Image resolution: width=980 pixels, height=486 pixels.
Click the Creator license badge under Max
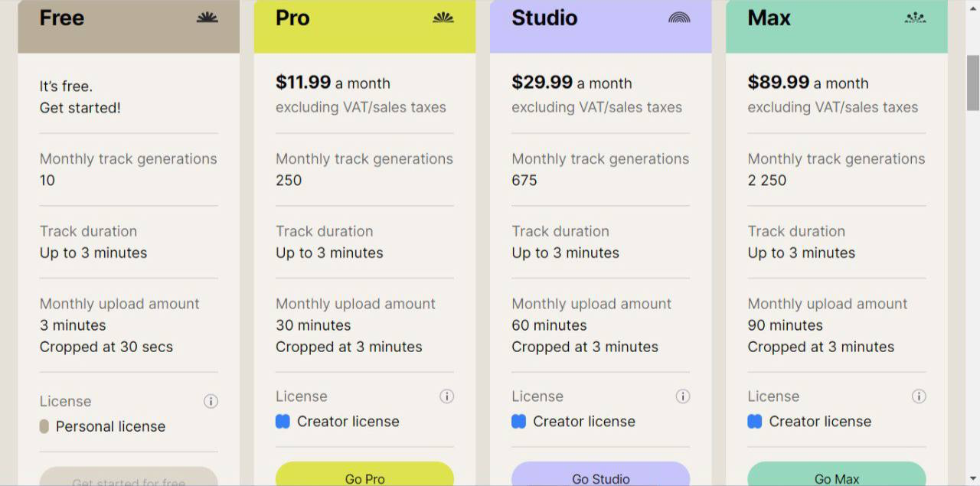[x=754, y=422]
